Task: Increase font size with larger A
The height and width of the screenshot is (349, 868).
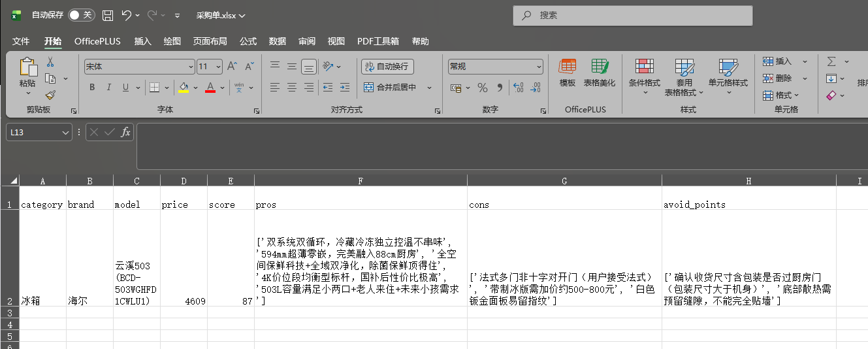Action: coord(232,66)
